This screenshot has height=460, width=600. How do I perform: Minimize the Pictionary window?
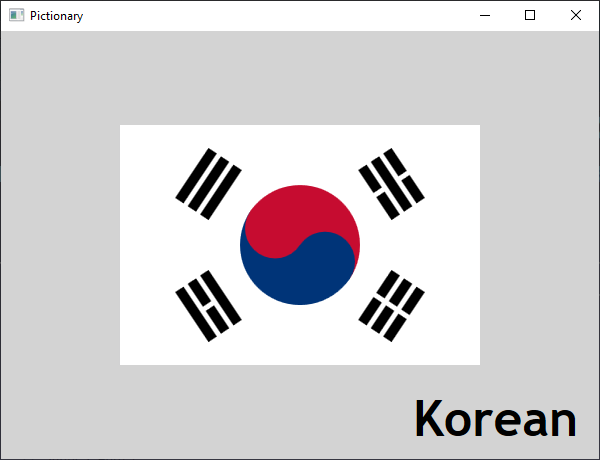[x=485, y=15]
